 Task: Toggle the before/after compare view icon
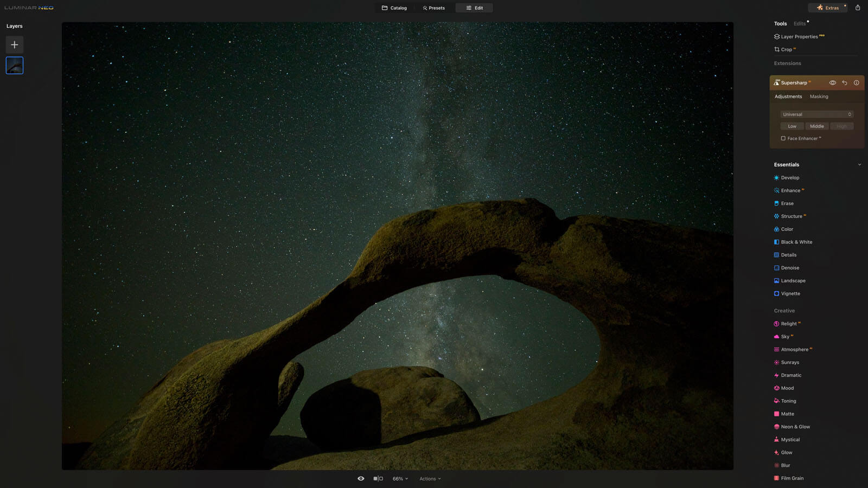[378, 479]
